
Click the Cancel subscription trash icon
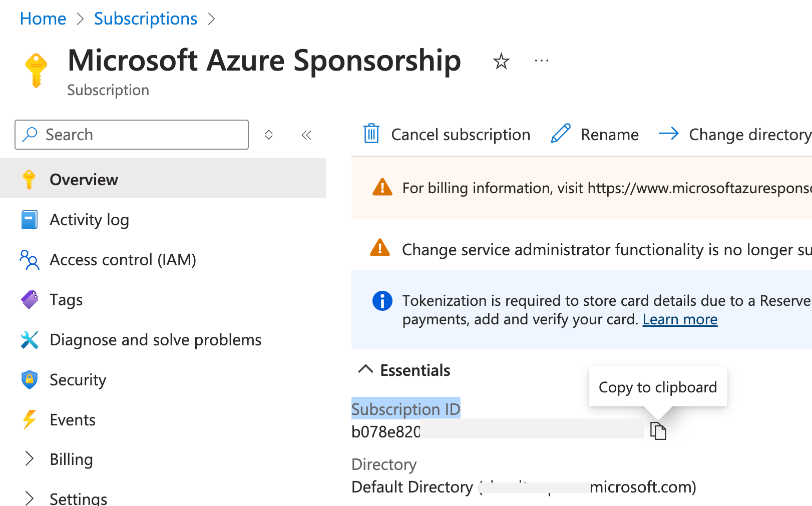click(x=371, y=134)
